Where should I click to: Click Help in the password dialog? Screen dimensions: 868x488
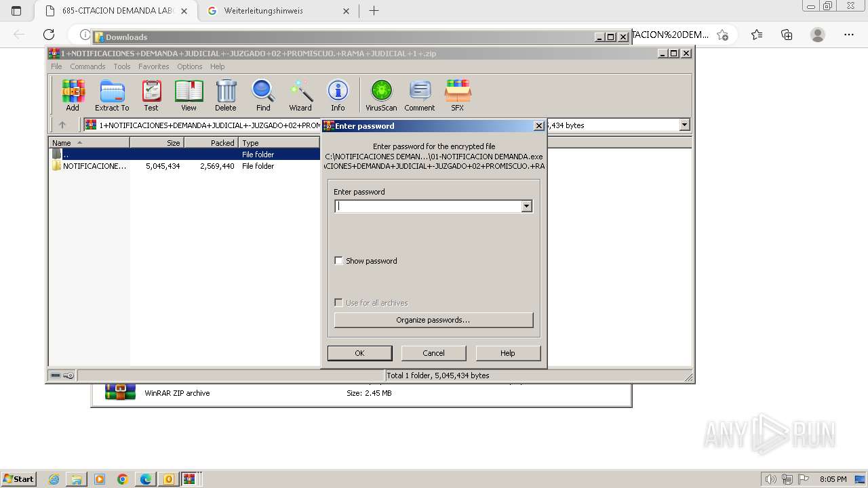[x=508, y=353]
